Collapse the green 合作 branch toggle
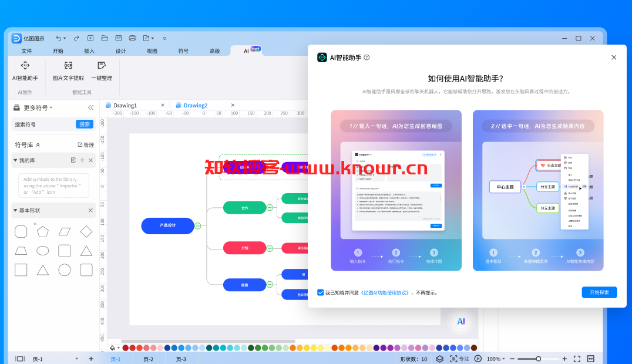The width and height of the screenshot is (632, 364). pyautogui.click(x=270, y=208)
